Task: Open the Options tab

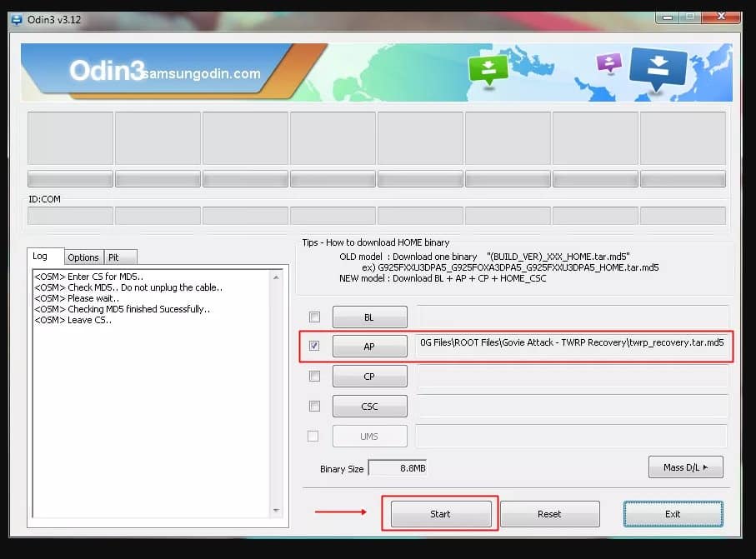Action: coord(83,257)
